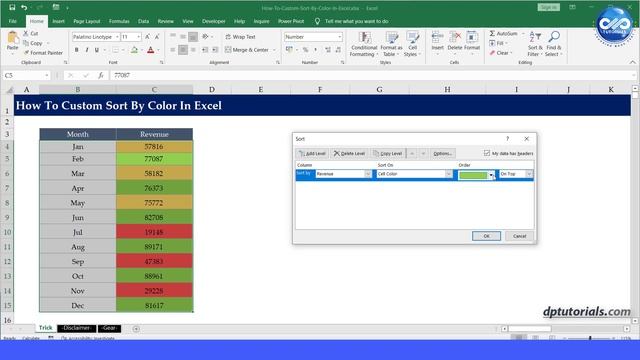The height and width of the screenshot is (360, 640).
Task: Open Find & Select
Action: click(553, 43)
